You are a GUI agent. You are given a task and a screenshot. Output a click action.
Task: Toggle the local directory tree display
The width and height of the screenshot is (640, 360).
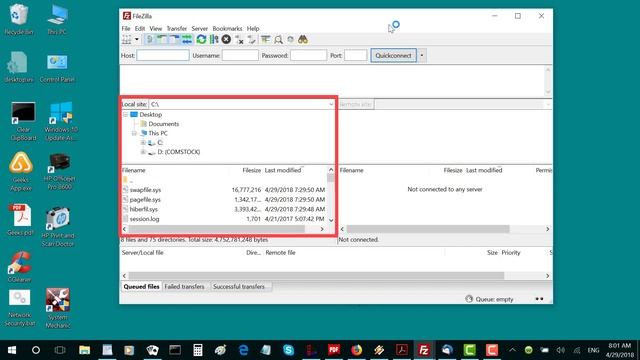[x=162, y=40]
